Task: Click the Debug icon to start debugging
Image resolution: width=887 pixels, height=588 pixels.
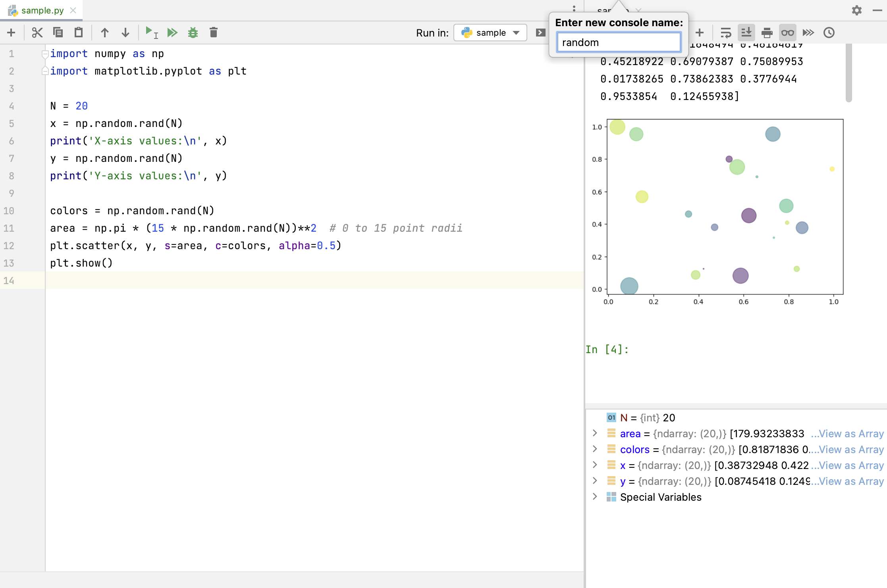Action: point(193,31)
